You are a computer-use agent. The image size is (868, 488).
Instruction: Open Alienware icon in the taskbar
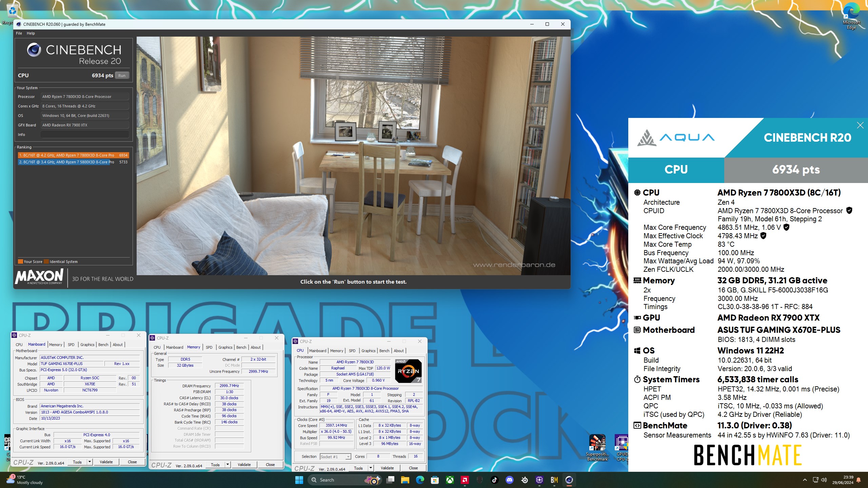pyautogui.click(x=480, y=480)
